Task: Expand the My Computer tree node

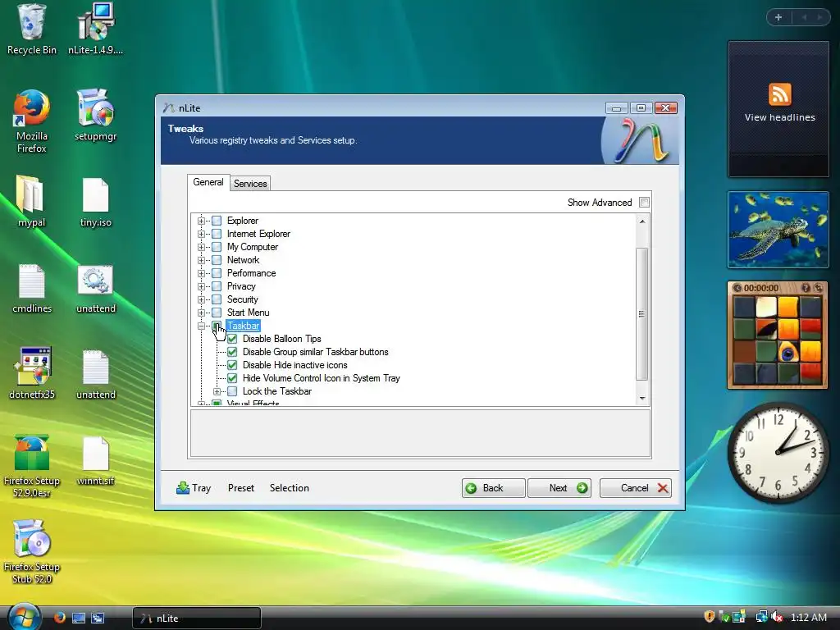Action: 202,247
